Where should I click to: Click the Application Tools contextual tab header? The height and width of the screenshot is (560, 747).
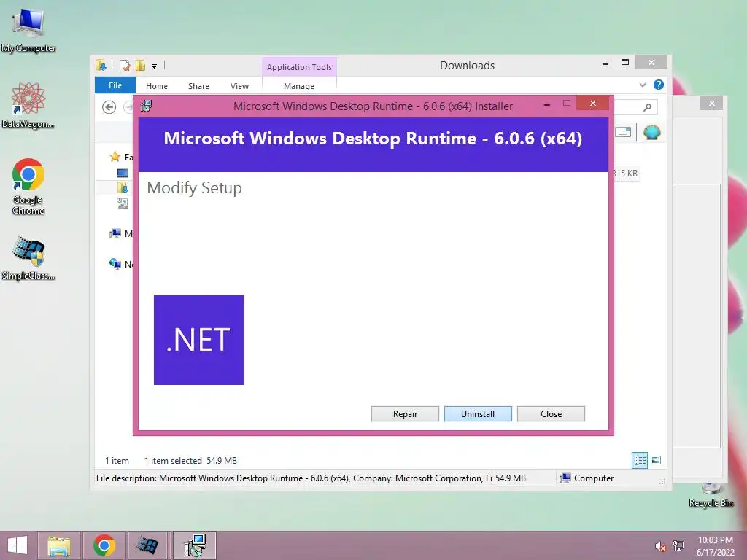click(299, 67)
